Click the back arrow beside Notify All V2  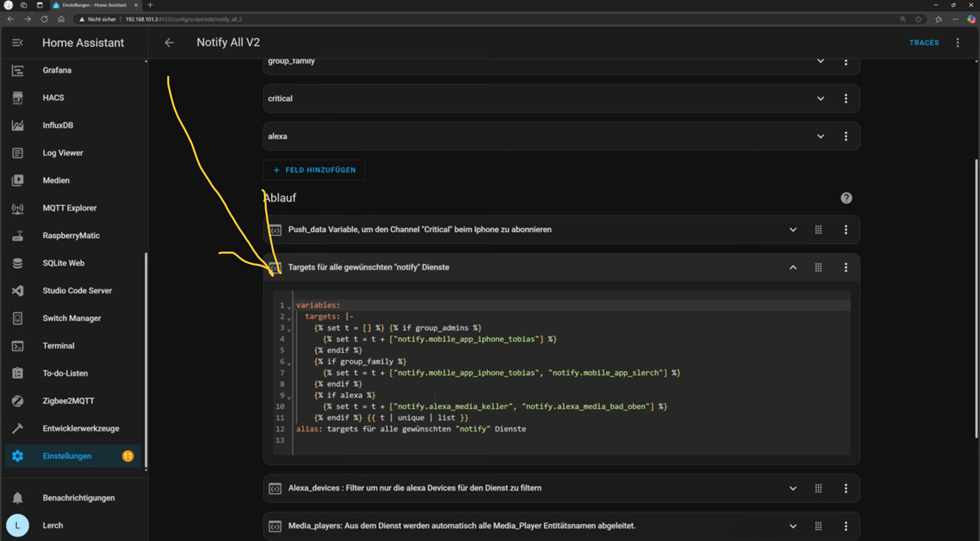point(169,43)
